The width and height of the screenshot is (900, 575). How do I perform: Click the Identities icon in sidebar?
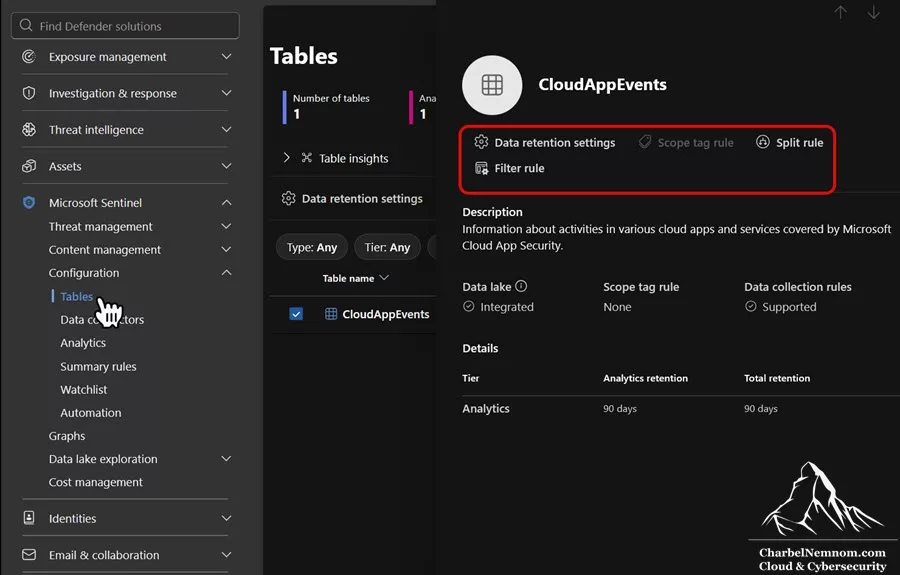(x=29, y=518)
